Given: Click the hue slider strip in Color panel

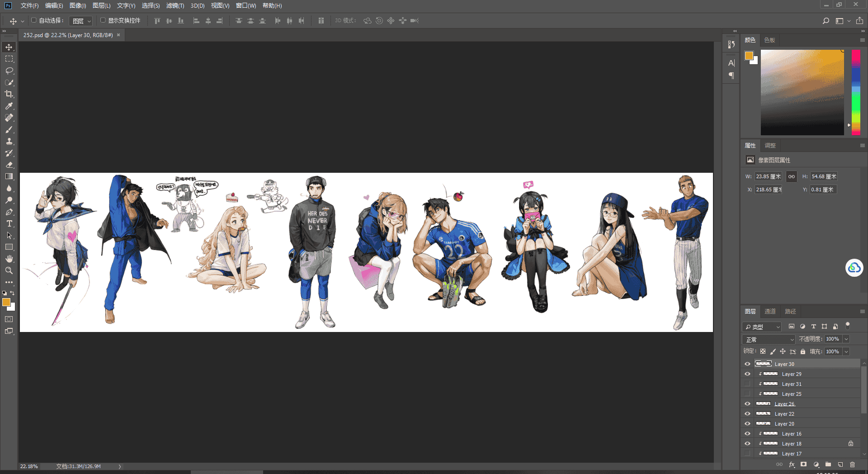Looking at the screenshot, I should (856, 92).
